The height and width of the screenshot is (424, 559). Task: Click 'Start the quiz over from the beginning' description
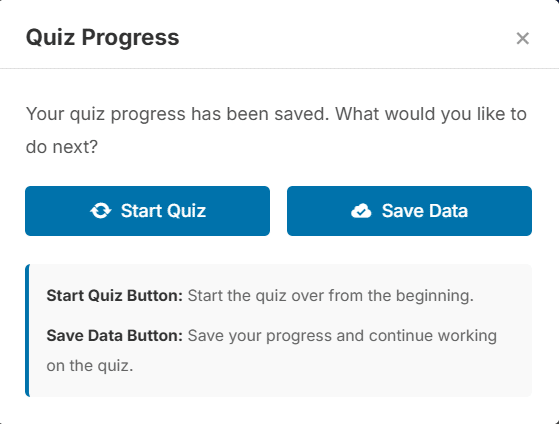[x=330, y=296]
